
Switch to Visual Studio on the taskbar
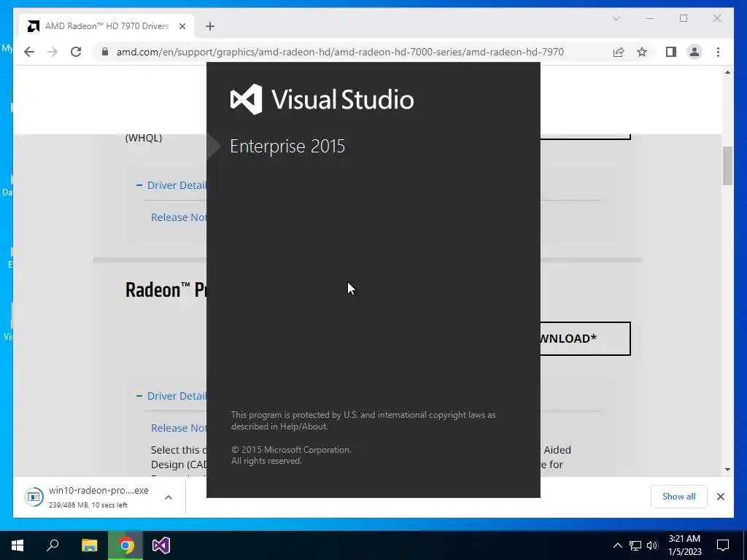(161, 545)
